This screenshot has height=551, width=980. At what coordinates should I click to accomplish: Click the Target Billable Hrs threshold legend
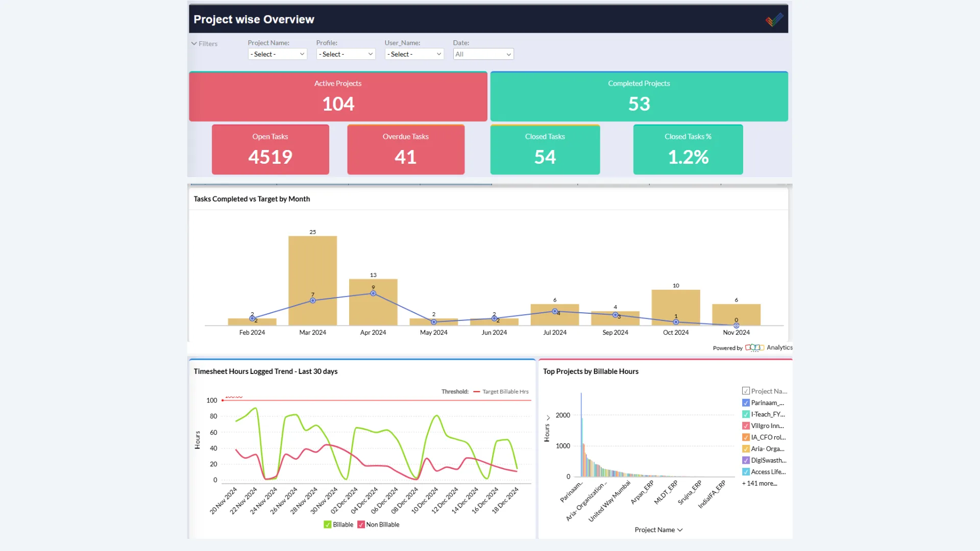[x=501, y=392]
